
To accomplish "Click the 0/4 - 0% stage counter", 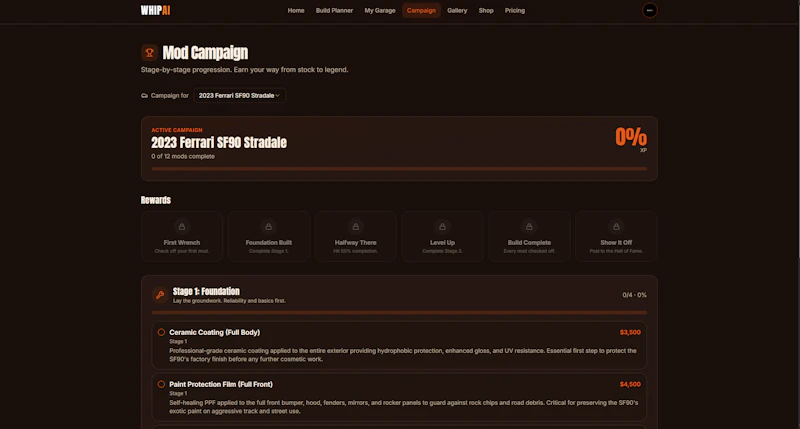I will [x=634, y=295].
